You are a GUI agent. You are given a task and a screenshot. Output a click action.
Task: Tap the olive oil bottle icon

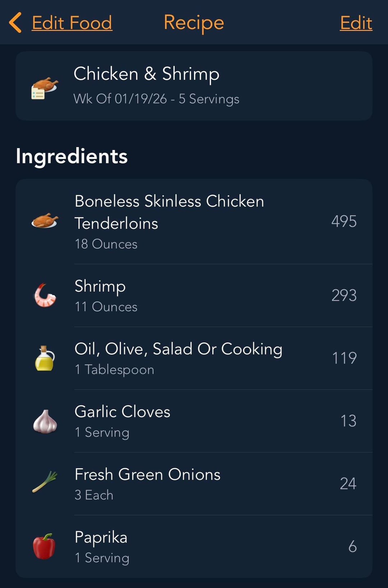45,358
